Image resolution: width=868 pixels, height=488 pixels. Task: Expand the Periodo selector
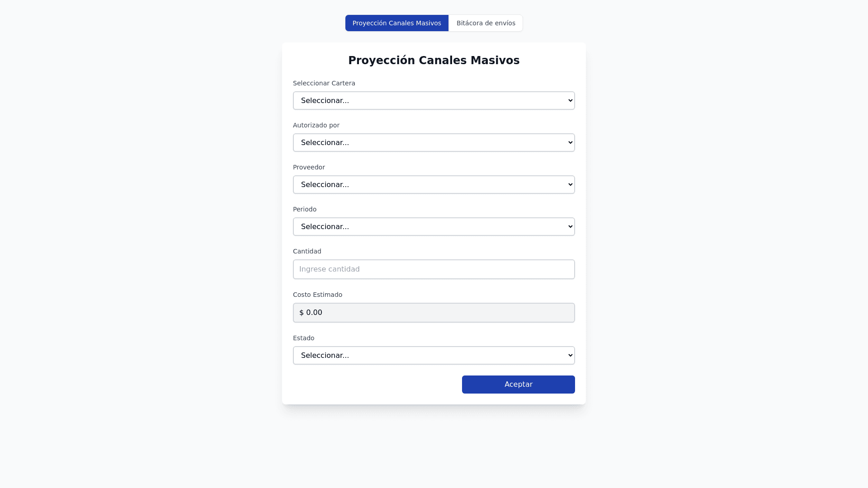433,227
